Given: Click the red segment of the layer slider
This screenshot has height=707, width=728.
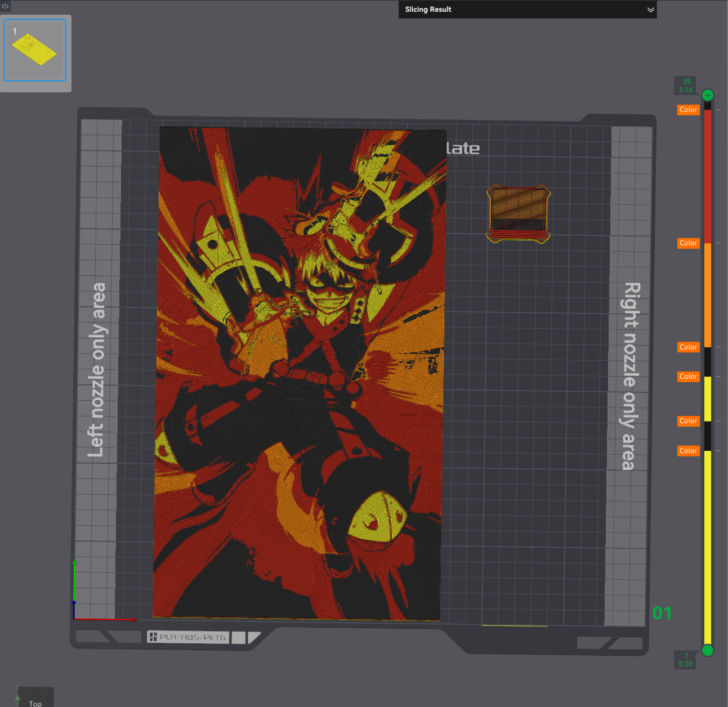Looking at the screenshot, I should (x=708, y=176).
